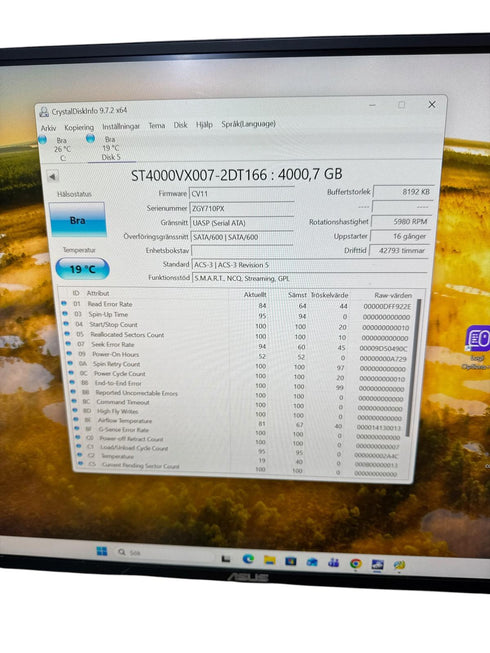The width and height of the screenshot is (490, 653).
Task: Click status dot of Spin-Up Time row
Action: coord(65,313)
